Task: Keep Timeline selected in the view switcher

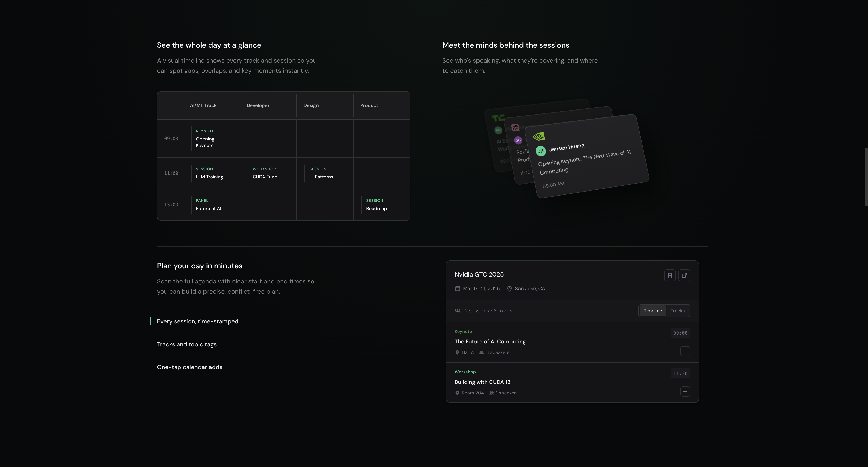Action: click(653, 311)
